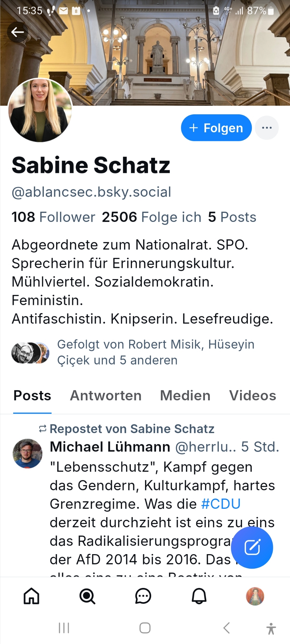Tap the compose new post button

[x=252, y=547]
